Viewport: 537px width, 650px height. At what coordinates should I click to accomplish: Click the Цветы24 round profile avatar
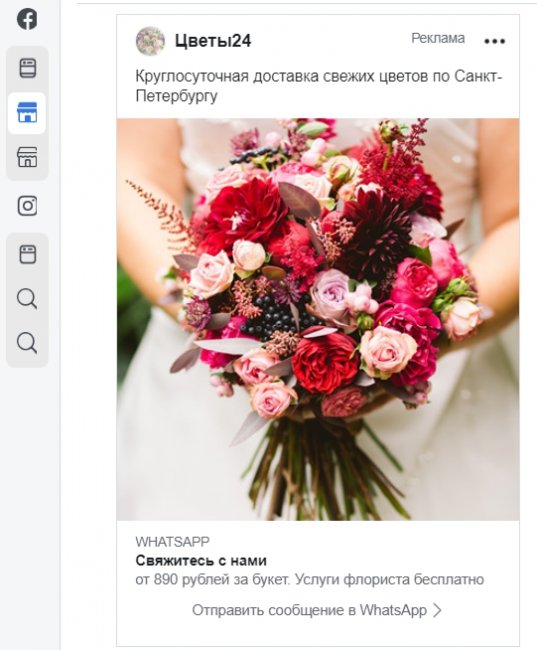[x=150, y=41]
